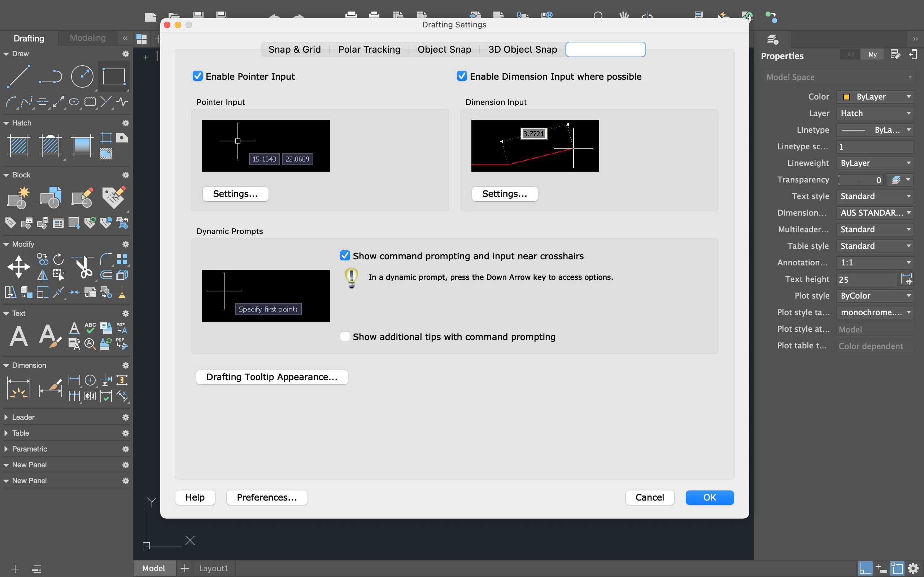This screenshot has width=924, height=577.
Task: Switch to the Polar Tracking tab
Action: click(x=369, y=49)
